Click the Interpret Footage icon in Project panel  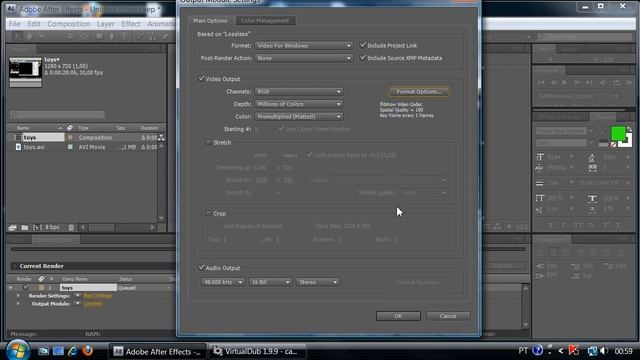[12, 227]
